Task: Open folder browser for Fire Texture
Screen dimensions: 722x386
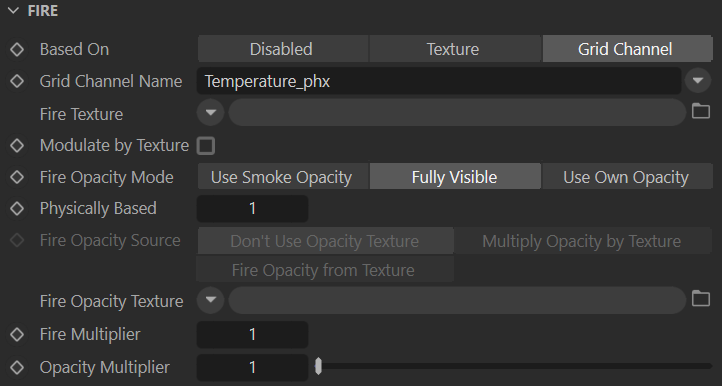Action: pos(701,111)
